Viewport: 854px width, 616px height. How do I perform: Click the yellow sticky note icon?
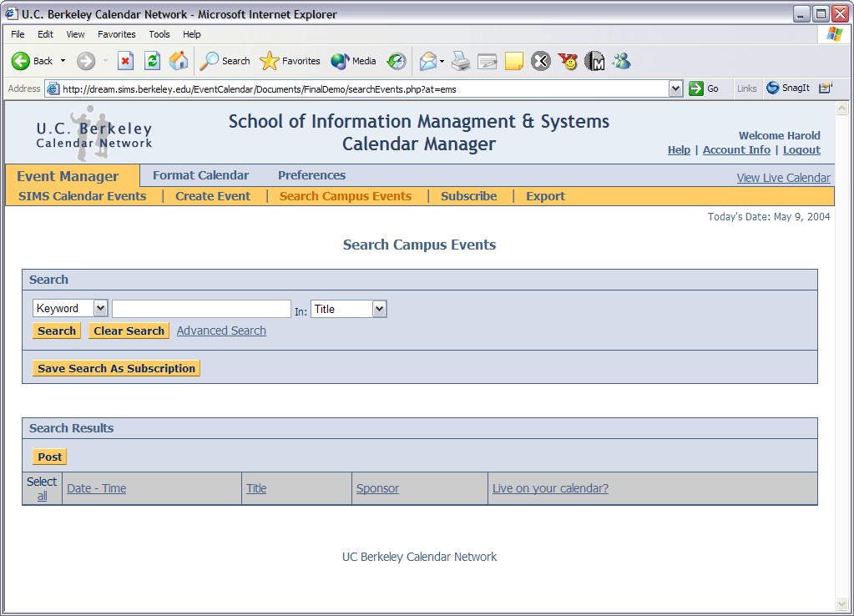click(513, 61)
